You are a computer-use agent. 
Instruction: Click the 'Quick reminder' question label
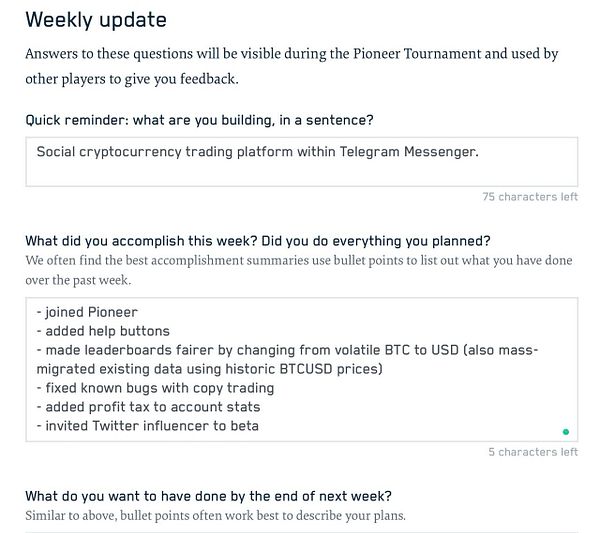[199, 120]
